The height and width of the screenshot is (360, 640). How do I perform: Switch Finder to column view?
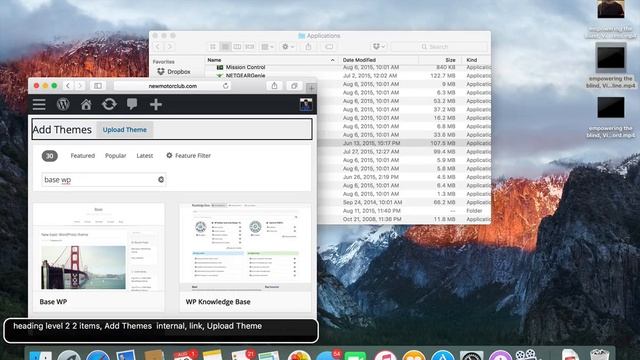click(237, 47)
